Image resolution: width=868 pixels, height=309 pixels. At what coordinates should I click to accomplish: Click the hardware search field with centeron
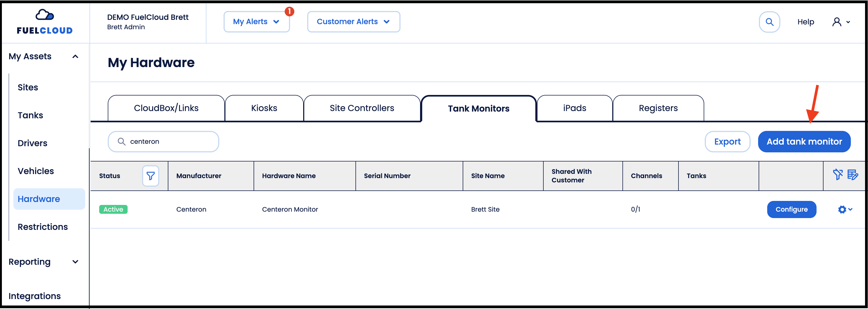click(x=164, y=142)
